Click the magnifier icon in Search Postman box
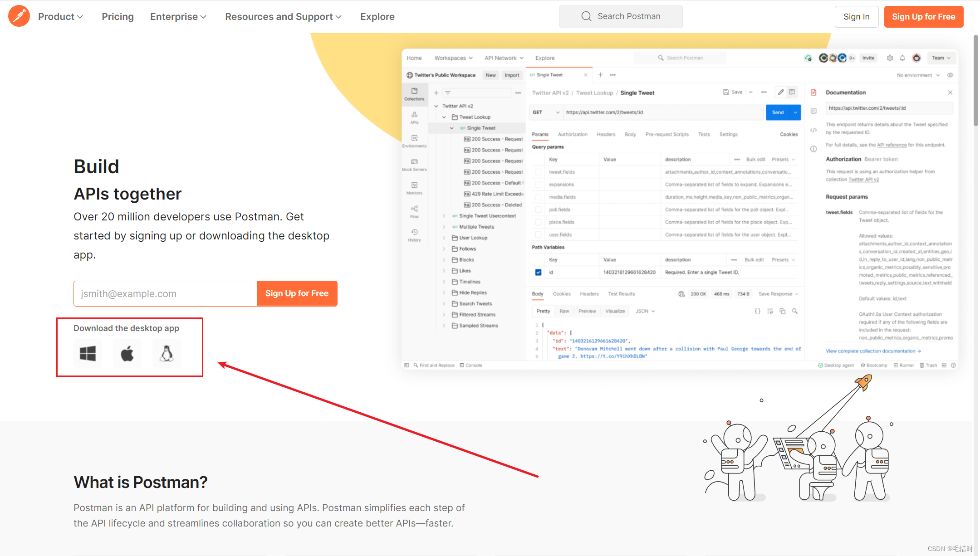Viewport: 980px width, 556px height. coord(586,16)
